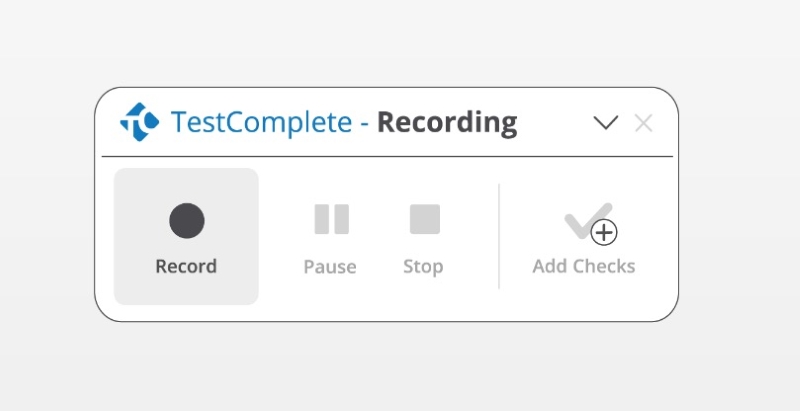The image size is (800, 411).
Task: Start recording via the Record label
Action: point(186,266)
